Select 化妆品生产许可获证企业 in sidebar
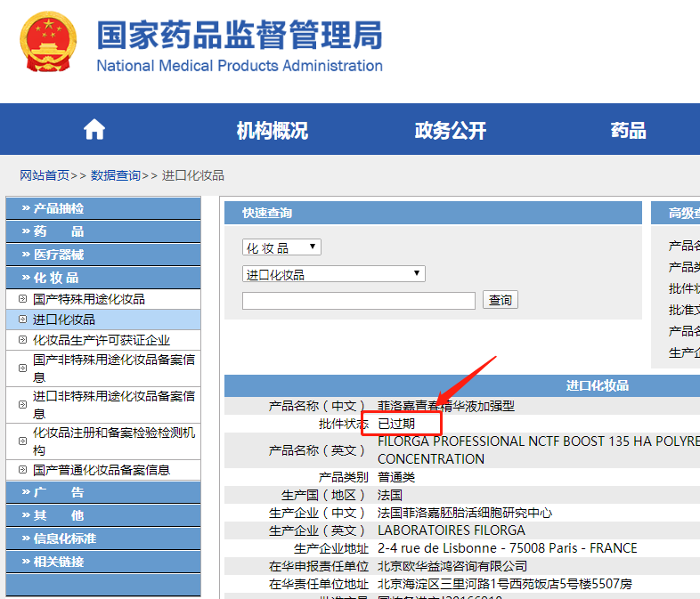The height and width of the screenshot is (599, 700). click(x=102, y=340)
